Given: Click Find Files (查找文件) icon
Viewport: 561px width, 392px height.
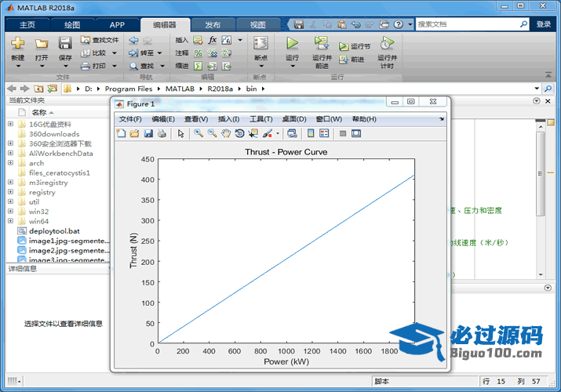Looking at the screenshot, I should coord(86,40).
